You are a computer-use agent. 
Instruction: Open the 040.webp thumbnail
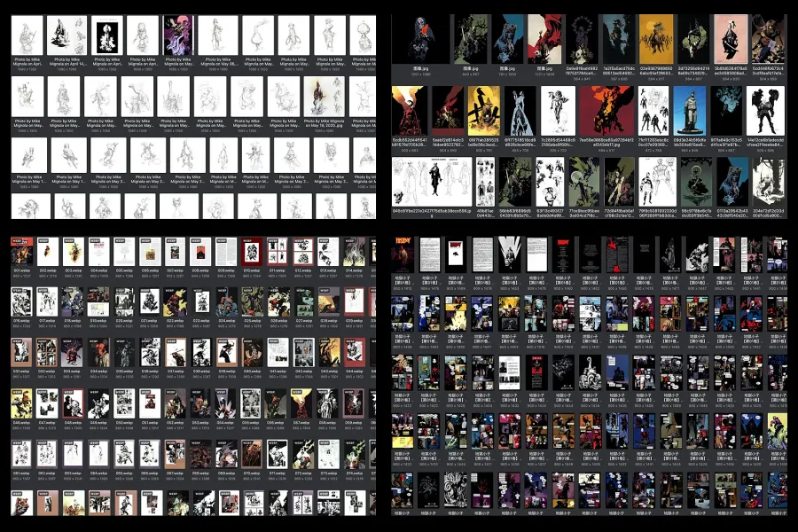tap(252, 353)
